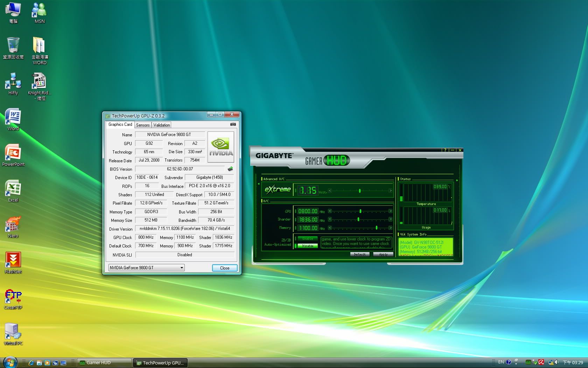Increase Memory clock with right arrow

pos(390,228)
